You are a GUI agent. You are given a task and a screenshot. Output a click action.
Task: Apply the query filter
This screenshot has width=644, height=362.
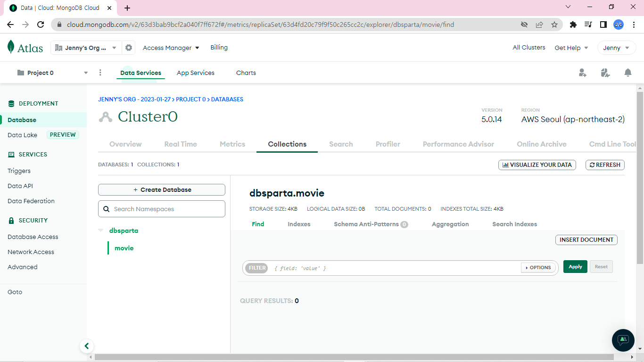575,267
